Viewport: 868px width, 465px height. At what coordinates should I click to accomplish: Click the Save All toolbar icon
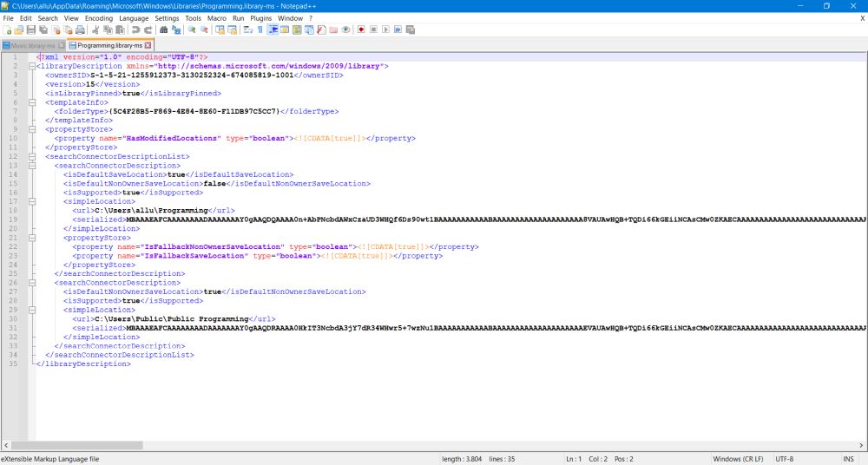[43, 29]
